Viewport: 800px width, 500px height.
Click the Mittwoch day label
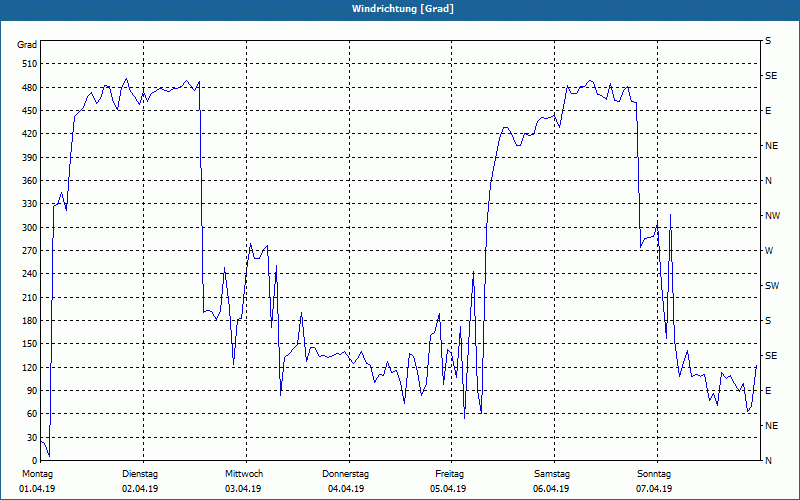[x=244, y=474]
